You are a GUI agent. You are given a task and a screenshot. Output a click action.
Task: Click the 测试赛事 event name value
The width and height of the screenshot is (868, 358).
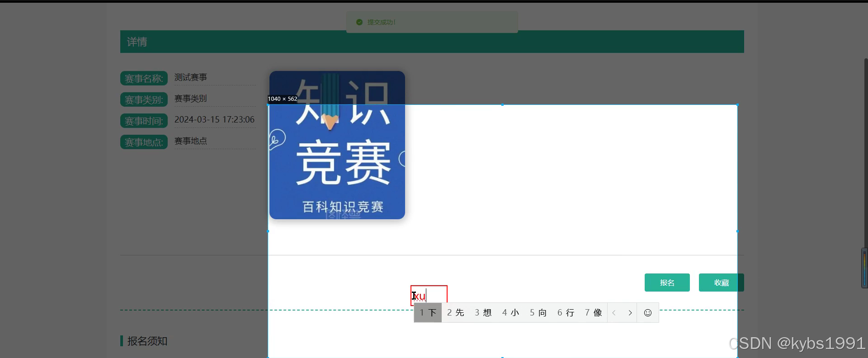[x=191, y=77]
